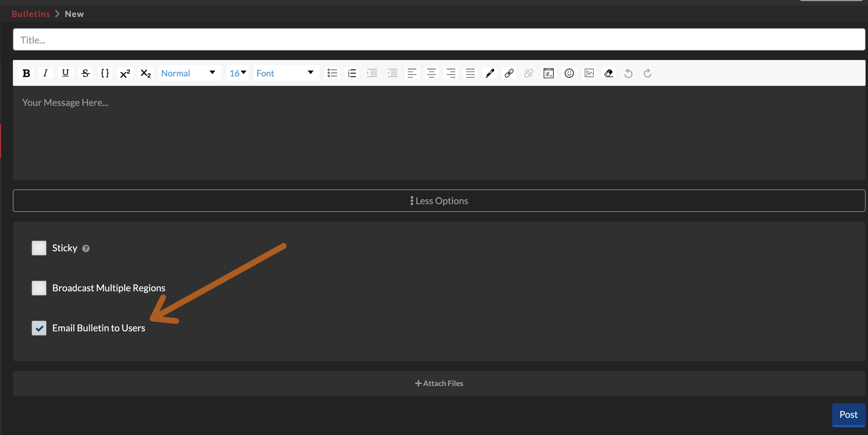Select the New breadcrumb item
Screen dimensions: 868x435
point(74,13)
